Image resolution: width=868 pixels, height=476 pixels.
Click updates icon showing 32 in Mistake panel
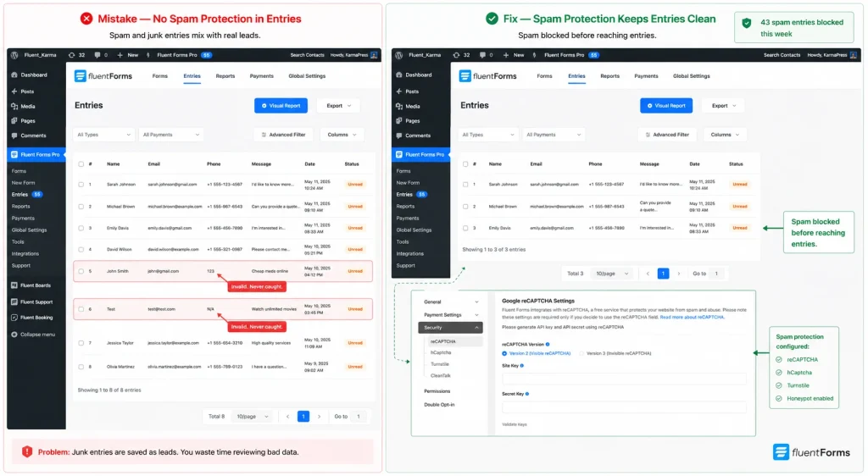point(71,55)
